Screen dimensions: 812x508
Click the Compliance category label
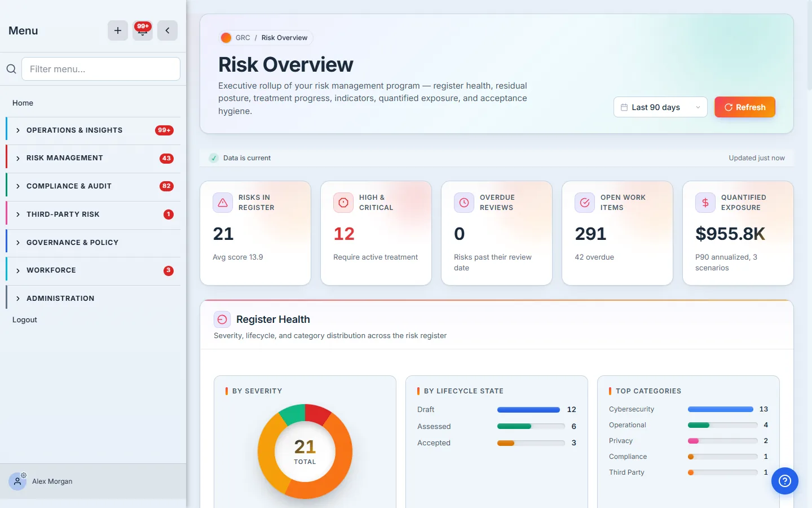pos(628,457)
